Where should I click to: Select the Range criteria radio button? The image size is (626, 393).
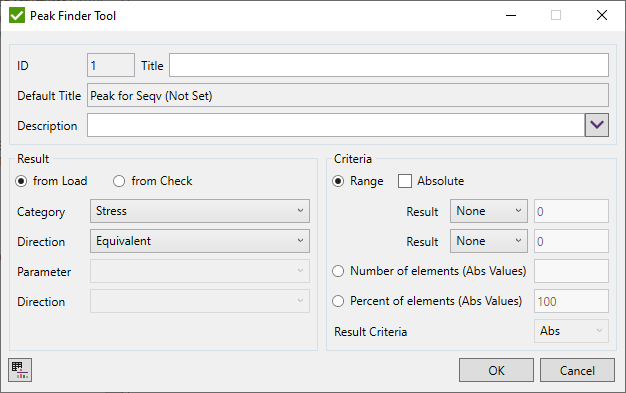tap(338, 181)
